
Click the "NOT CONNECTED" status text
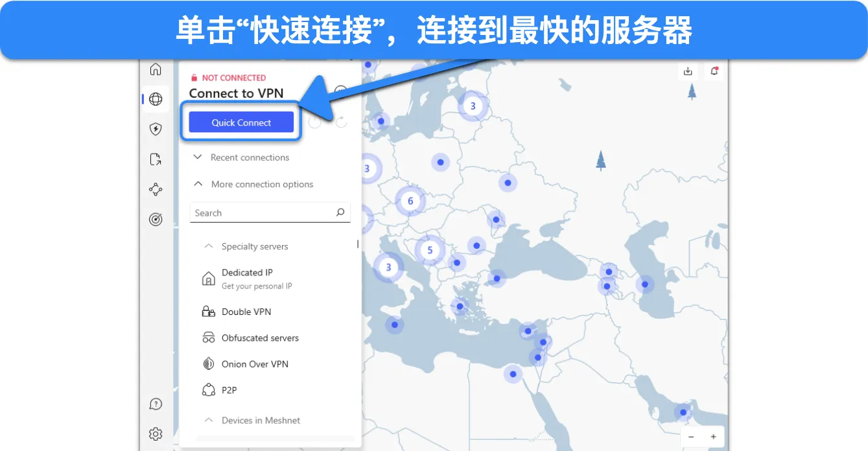(234, 78)
